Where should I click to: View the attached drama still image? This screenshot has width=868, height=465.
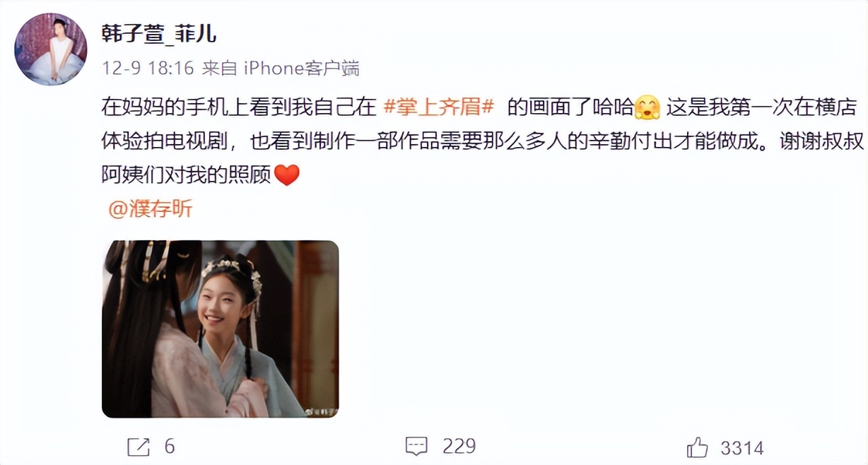tap(221, 329)
